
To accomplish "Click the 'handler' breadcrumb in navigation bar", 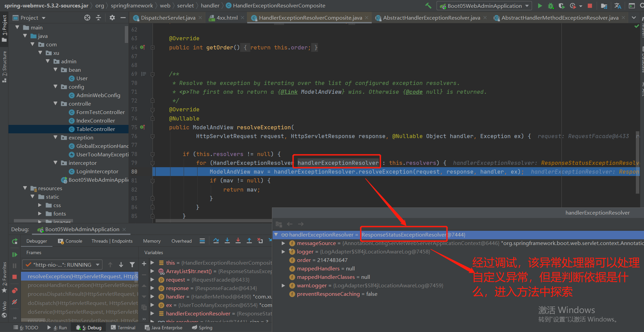I will tap(210, 6).
